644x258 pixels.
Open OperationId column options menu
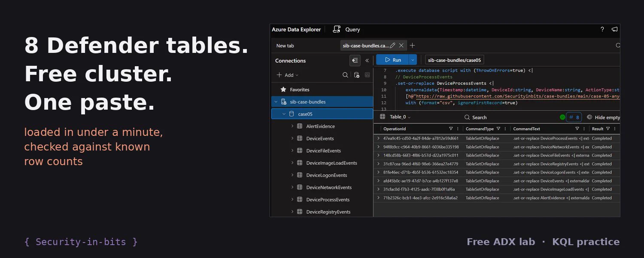tap(458, 129)
